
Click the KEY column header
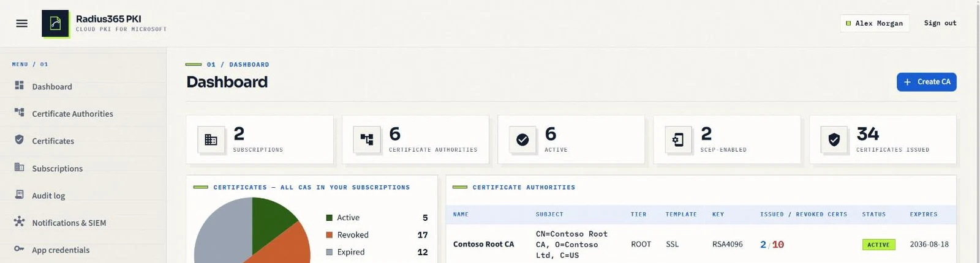pyautogui.click(x=718, y=214)
